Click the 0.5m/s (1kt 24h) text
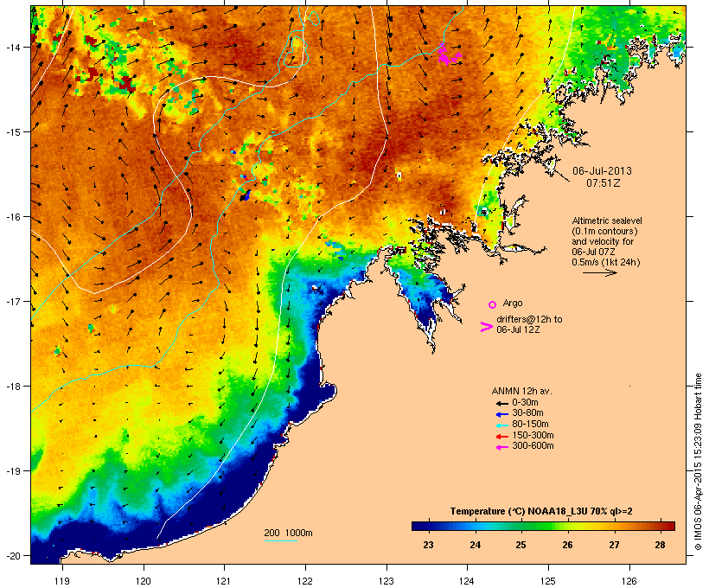This screenshot has width=709, height=588. click(x=606, y=262)
